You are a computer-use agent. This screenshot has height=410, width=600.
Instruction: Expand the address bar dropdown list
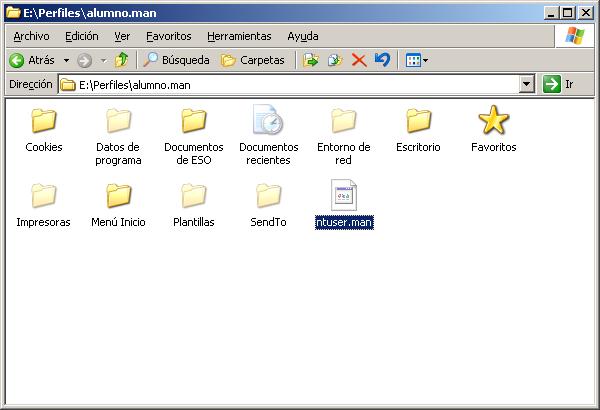coord(527,85)
